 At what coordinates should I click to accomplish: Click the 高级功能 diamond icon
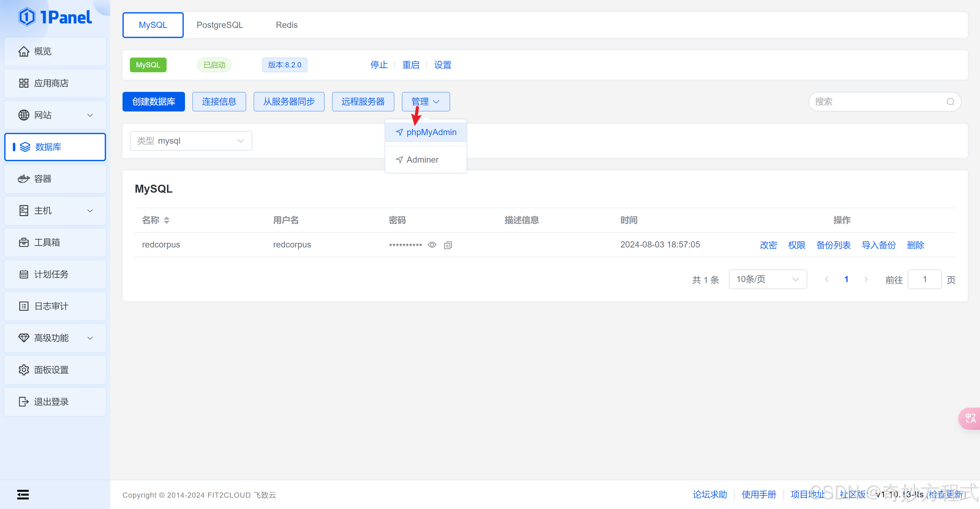(x=24, y=338)
